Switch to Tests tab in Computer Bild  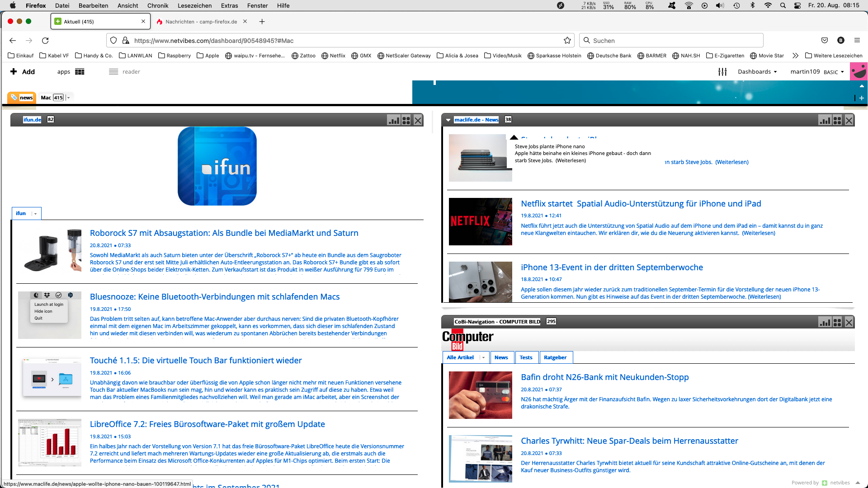(x=526, y=357)
